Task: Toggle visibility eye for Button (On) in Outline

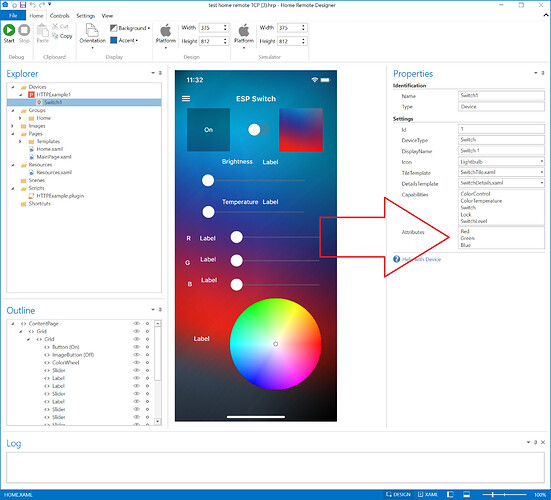Action: click(136, 347)
